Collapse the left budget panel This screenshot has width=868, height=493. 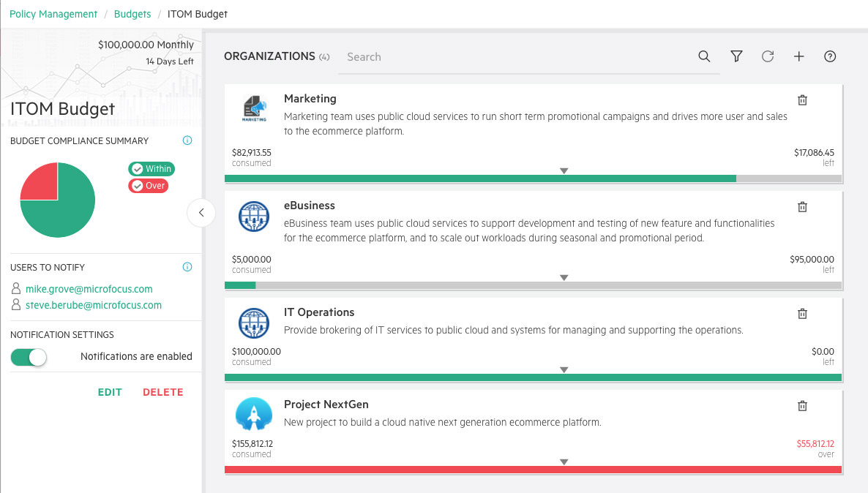(x=201, y=213)
